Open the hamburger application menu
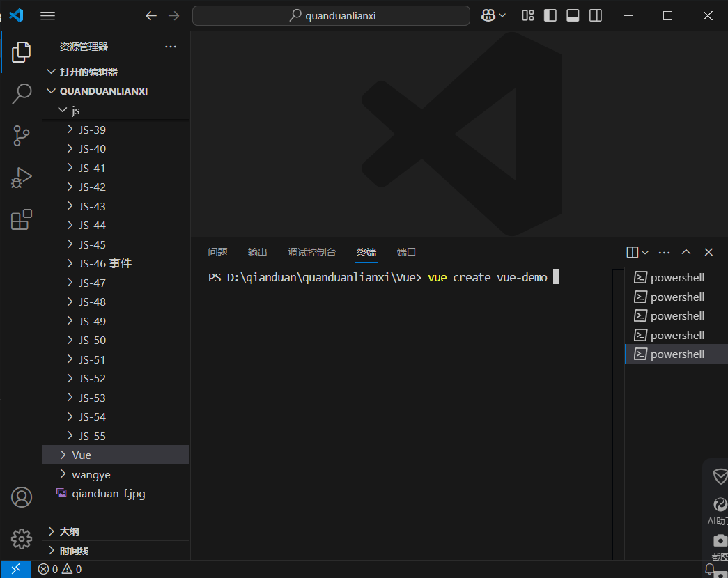 click(x=47, y=16)
